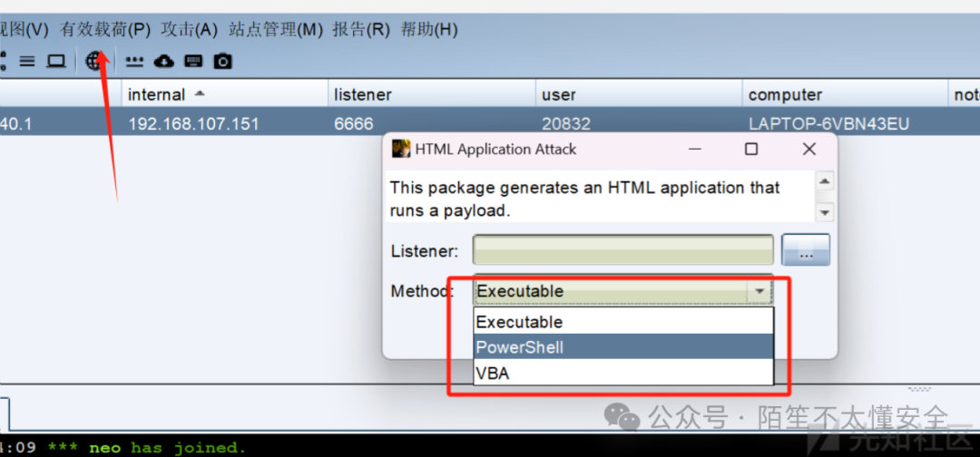The image size is (980, 457).
Task: Open the targets laptop icon view
Action: (x=56, y=61)
